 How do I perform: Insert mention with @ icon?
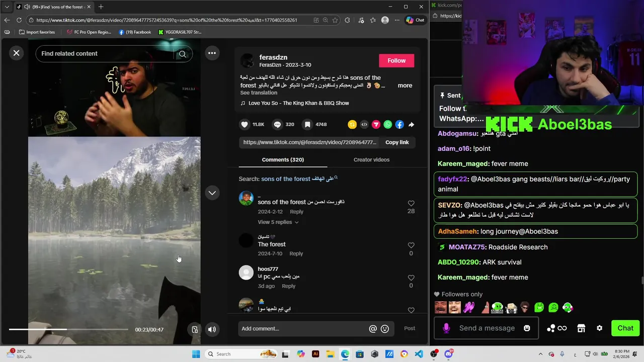pos(373,329)
